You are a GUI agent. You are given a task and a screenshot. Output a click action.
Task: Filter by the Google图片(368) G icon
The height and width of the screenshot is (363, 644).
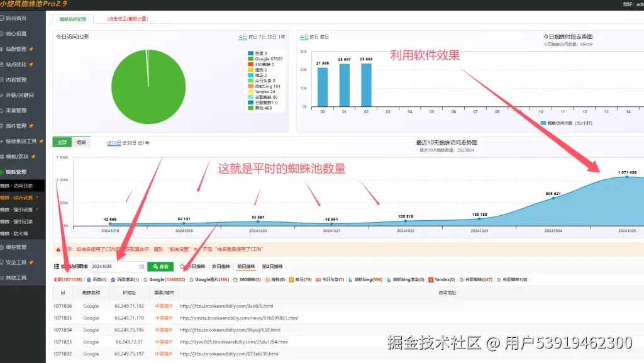191,279
